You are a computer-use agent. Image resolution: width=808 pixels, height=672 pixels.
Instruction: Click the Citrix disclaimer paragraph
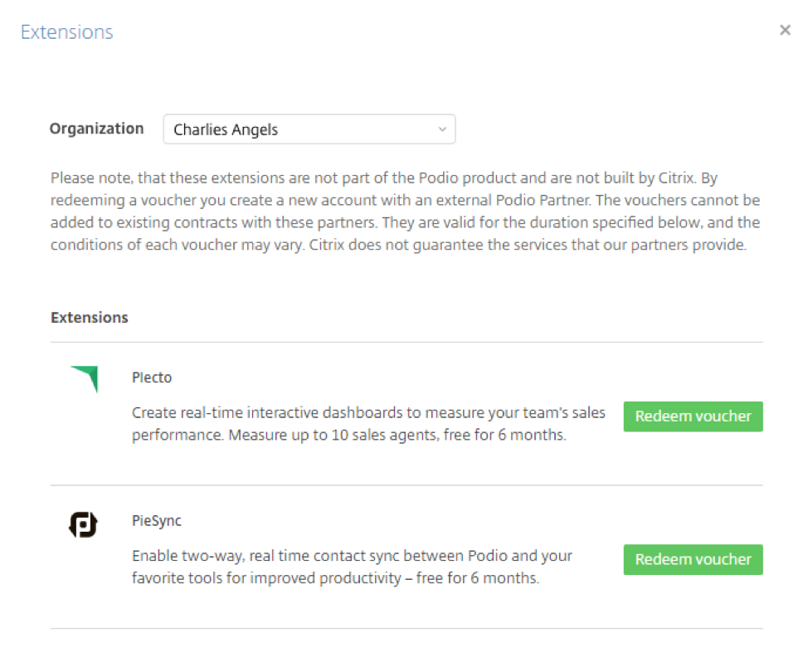[x=405, y=212]
